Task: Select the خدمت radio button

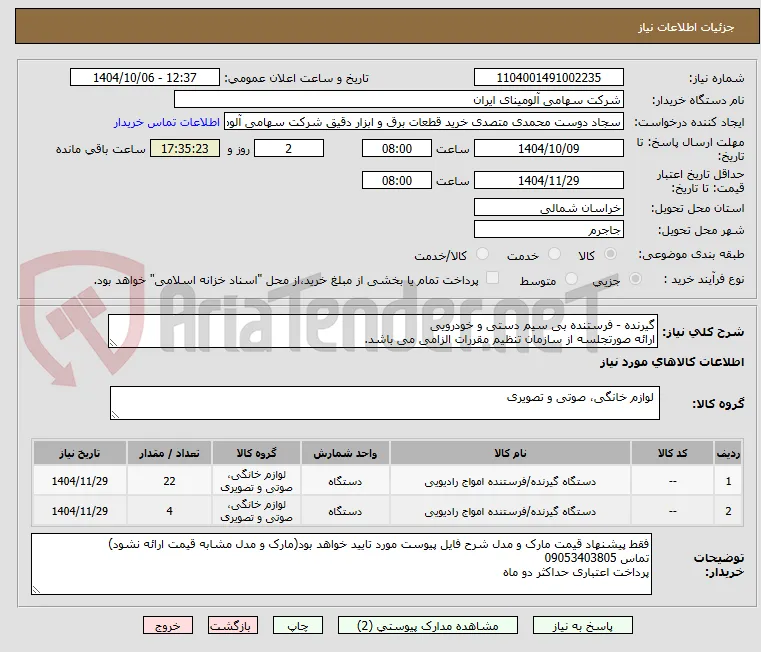Action: 554,254
